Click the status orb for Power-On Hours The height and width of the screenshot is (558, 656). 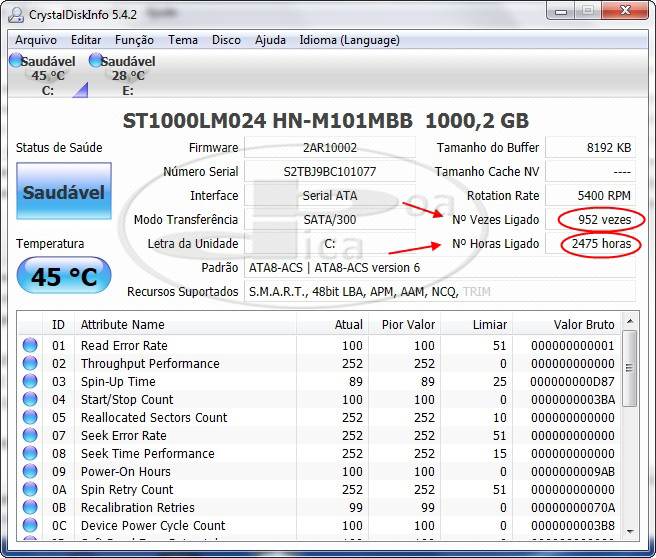tap(30, 471)
